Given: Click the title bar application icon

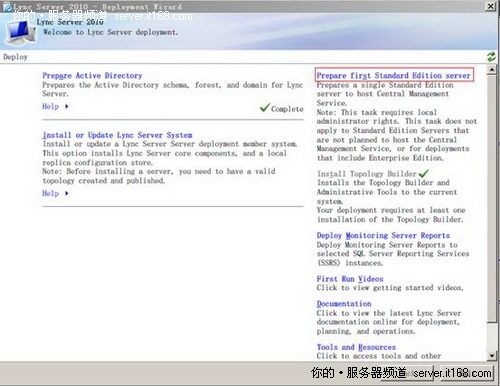Looking at the screenshot, I should click(x=7, y=7).
